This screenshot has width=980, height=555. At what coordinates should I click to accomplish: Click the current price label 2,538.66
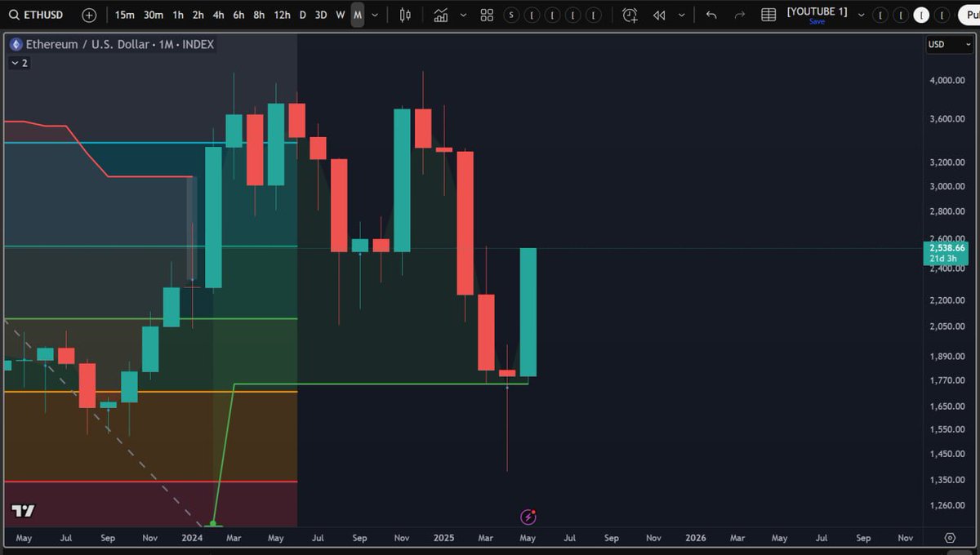pyautogui.click(x=947, y=247)
